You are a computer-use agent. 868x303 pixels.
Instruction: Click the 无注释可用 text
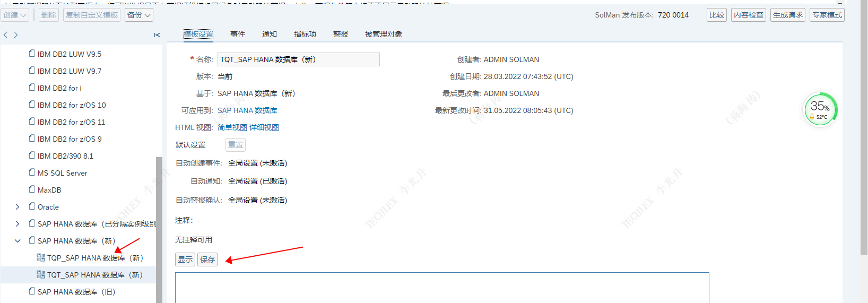194,240
